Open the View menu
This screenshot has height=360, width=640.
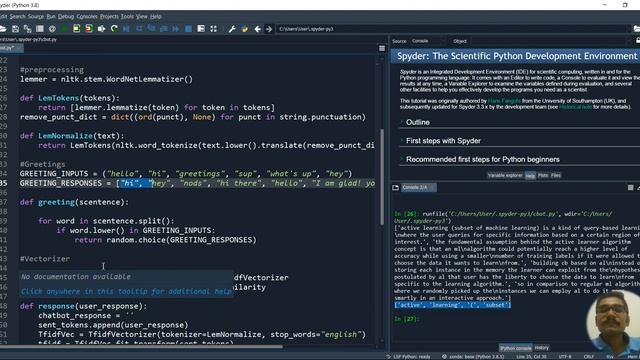[142, 16]
